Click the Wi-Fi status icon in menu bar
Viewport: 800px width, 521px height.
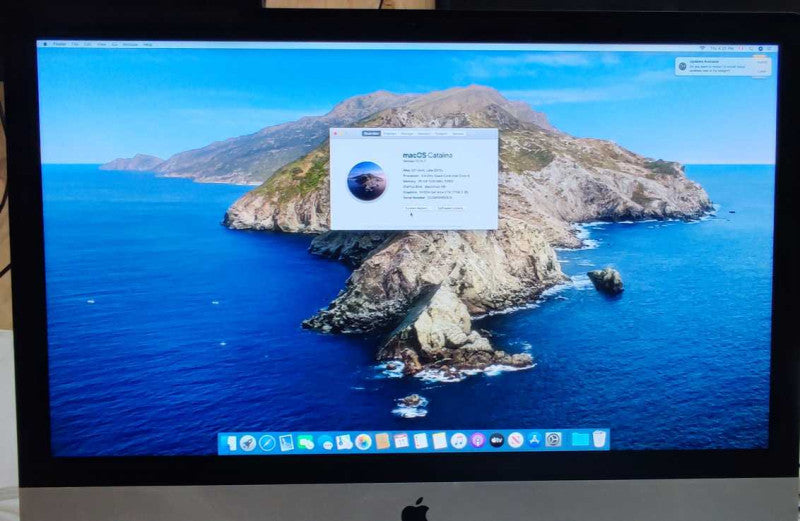[x=702, y=47]
